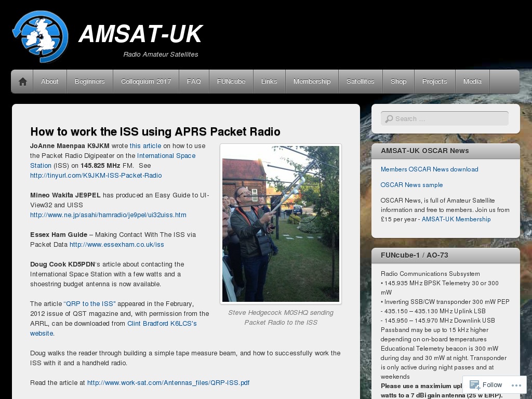This screenshot has width=532, height=399.
Task: Focus the Search input field
Action: point(445,119)
